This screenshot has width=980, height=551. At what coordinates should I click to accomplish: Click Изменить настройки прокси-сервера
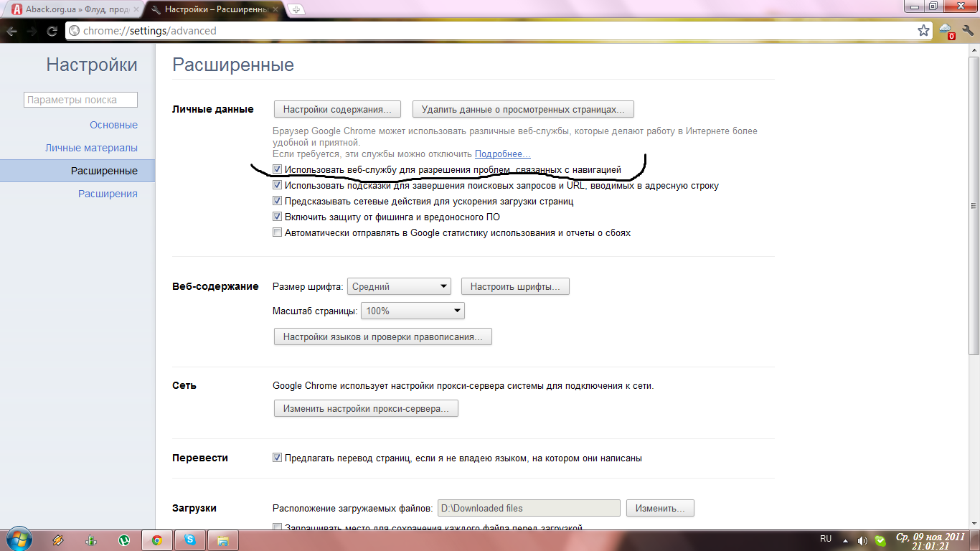(366, 408)
